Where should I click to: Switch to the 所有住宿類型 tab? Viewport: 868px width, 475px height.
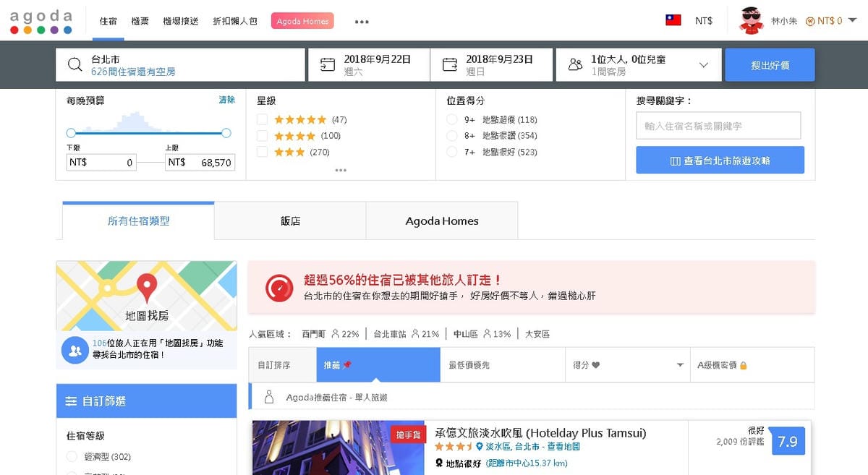[139, 221]
